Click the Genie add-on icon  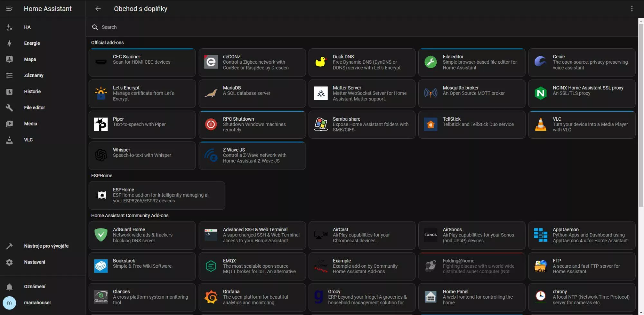541,62
